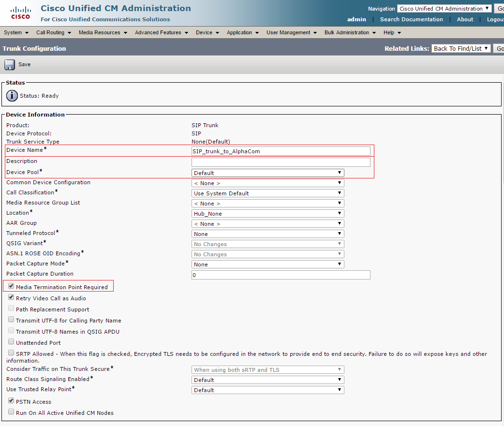
Task: Open the Navigation dropdown at top right
Action: pos(444,9)
